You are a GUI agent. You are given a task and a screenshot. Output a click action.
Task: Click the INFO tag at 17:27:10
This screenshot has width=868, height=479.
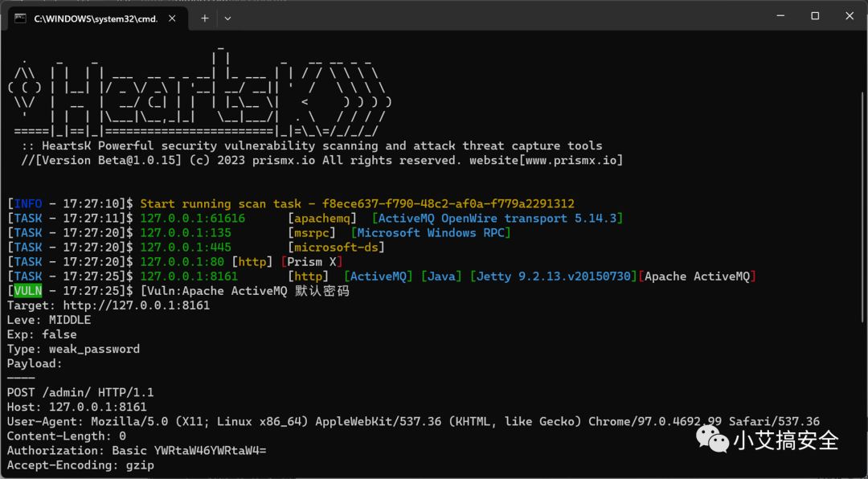pyautogui.click(x=27, y=204)
